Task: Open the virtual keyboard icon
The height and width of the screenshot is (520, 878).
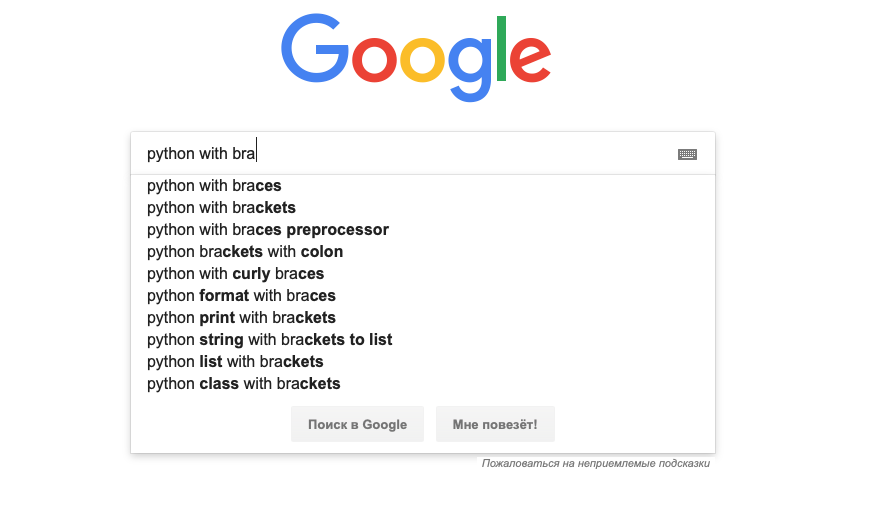Action: (687, 154)
